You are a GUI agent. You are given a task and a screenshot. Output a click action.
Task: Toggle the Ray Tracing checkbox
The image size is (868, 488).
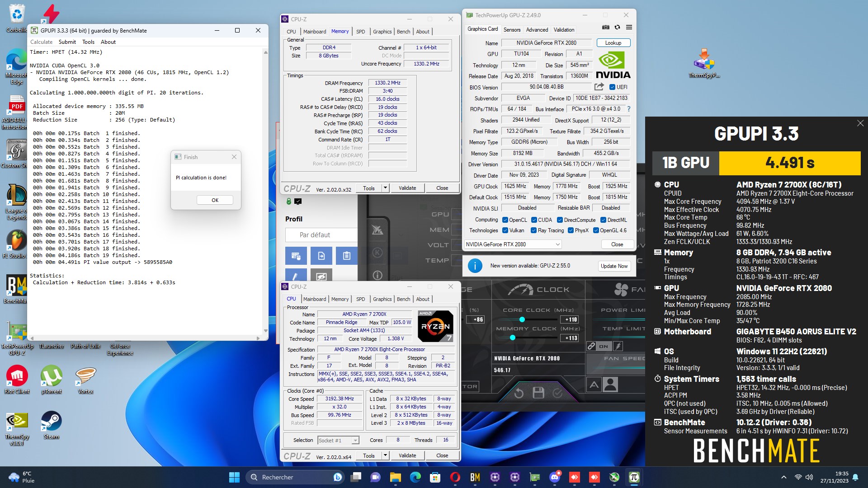[533, 230]
